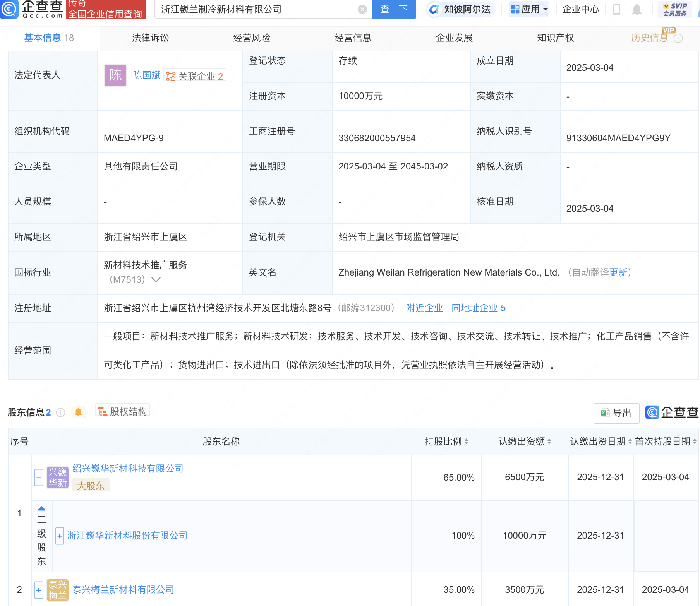
Task: Clear the search box text
Action: [362, 9]
